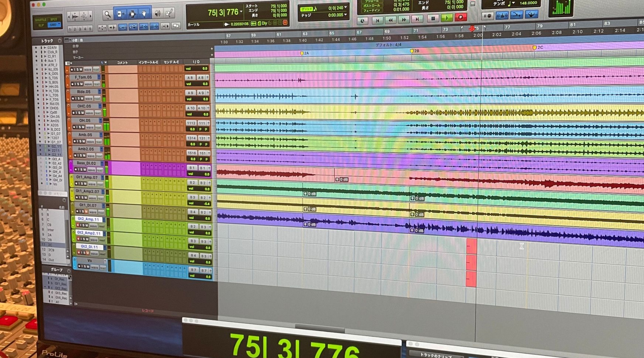Start playback with green Play button
Viewport: 644px width, 358px height.
447,18
